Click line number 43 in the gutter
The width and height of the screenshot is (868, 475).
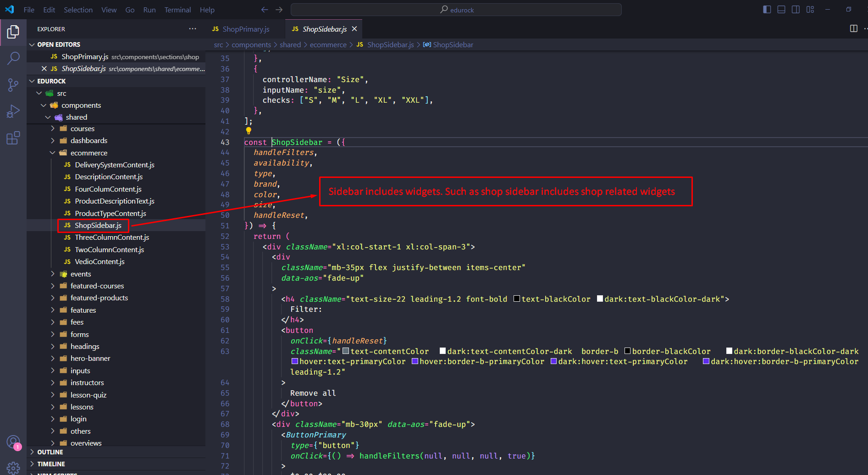(225, 142)
